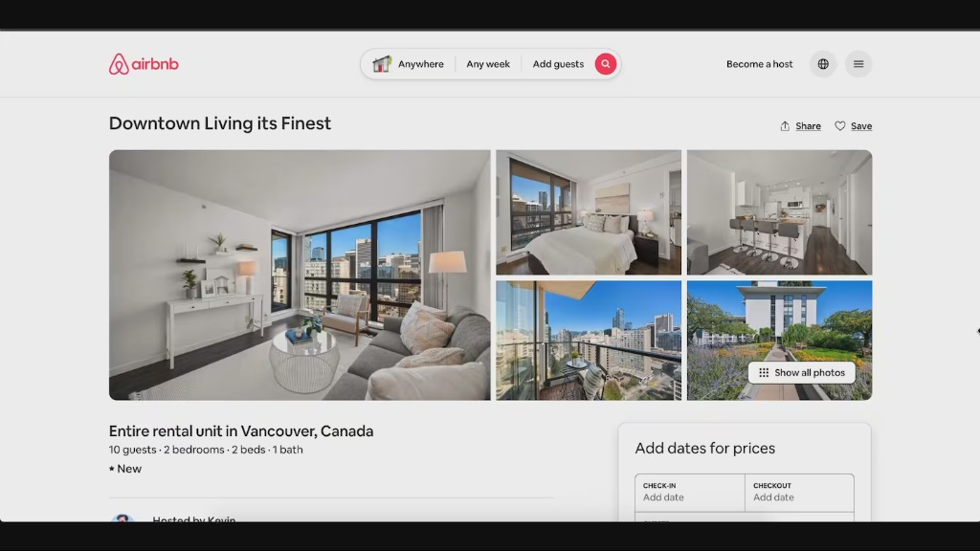The width and height of the screenshot is (980, 551).
Task: Open the globe language selector
Action: click(823, 64)
